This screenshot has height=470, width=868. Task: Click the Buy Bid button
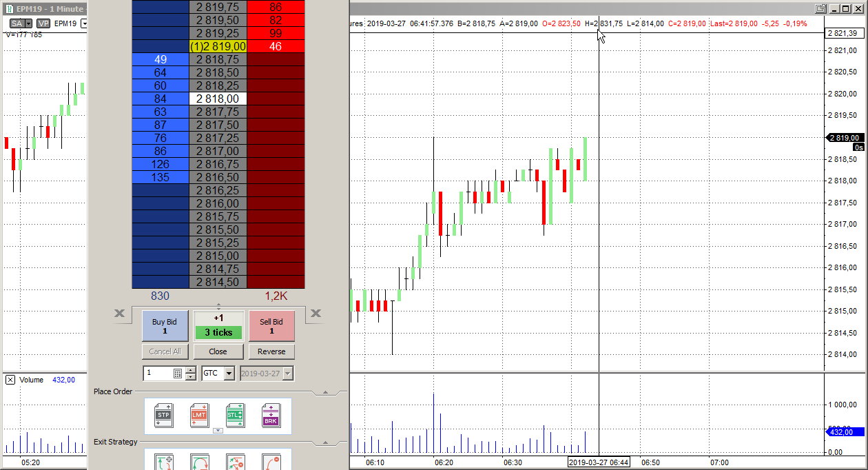point(165,326)
